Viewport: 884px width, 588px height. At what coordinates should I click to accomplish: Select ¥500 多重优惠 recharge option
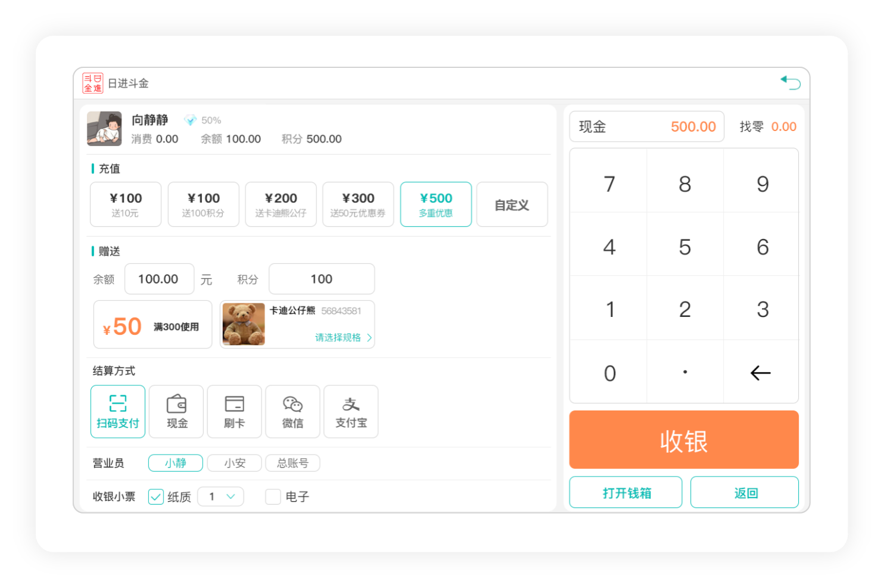coord(436,204)
